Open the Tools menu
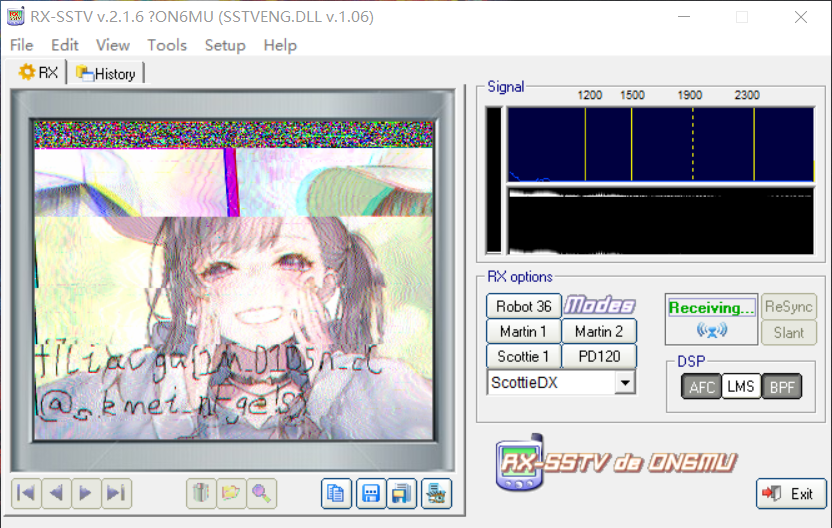Image resolution: width=832 pixels, height=528 pixels. [x=167, y=45]
